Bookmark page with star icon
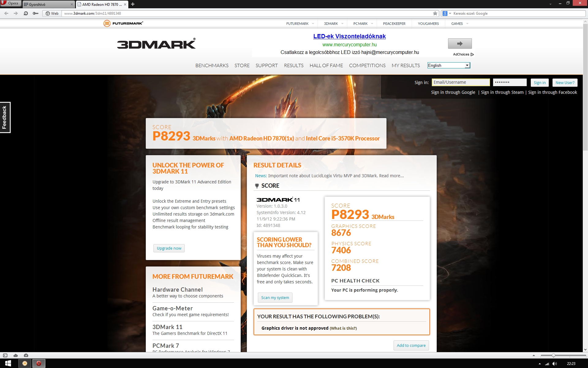The height and width of the screenshot is (368, 588). (435, 13)
